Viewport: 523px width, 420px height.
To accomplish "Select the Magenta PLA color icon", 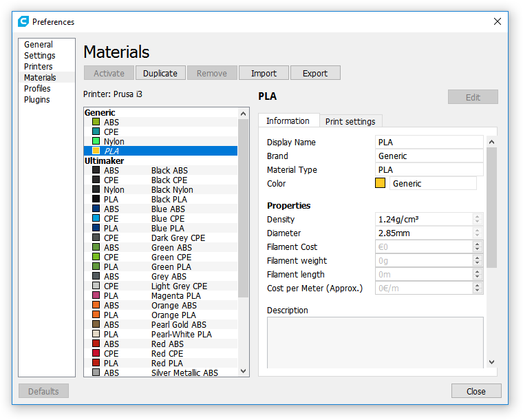I will coord(96,296).
